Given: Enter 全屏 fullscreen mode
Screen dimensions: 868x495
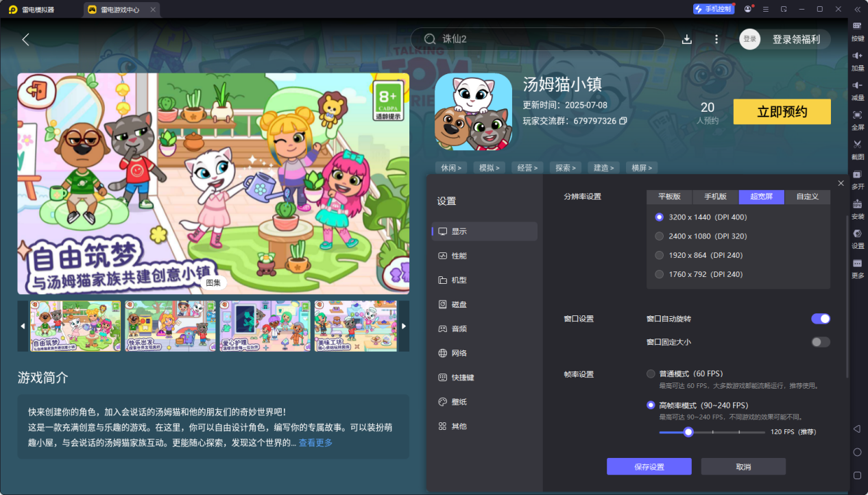Looking at the screenshot, I should 858,120.
